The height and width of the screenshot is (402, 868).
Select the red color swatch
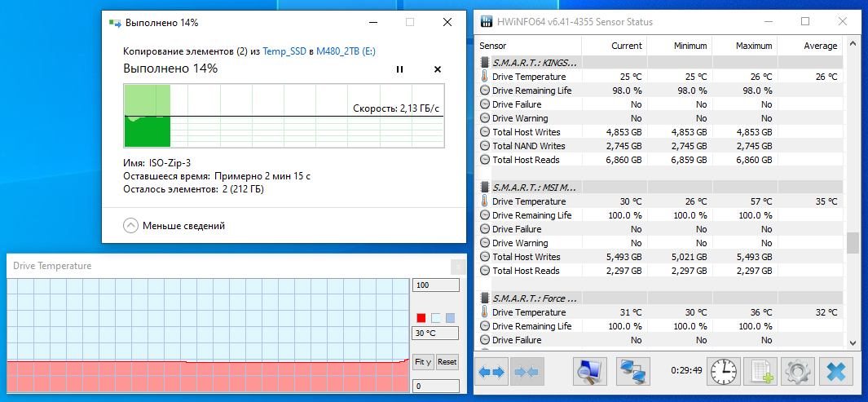pyautogui.click(x=421, y=318)
